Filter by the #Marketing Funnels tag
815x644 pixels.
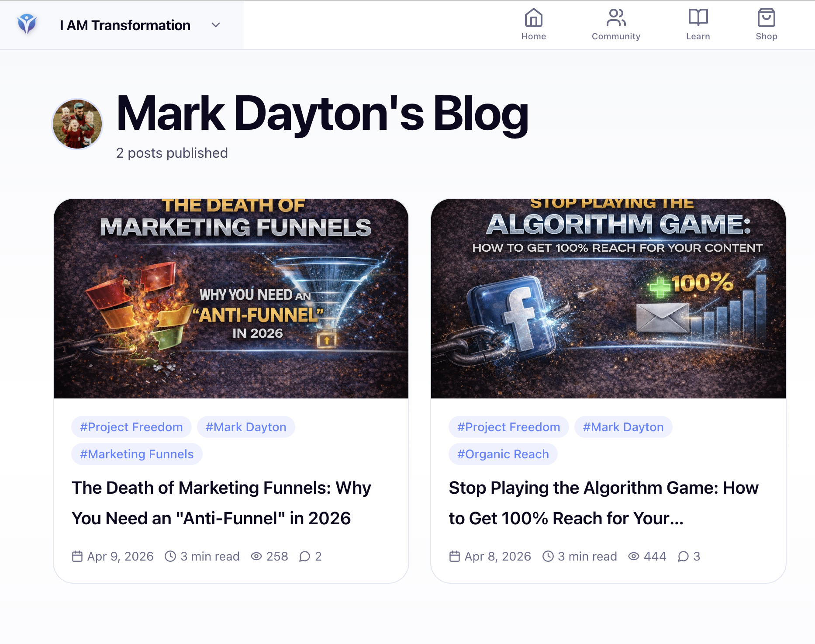(137, 454)
